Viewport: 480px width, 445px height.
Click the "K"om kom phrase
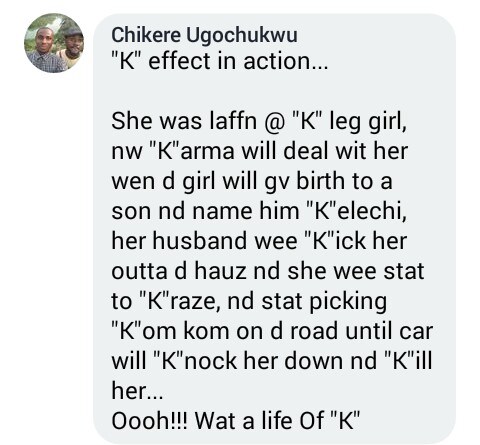(x=170, y=331)
